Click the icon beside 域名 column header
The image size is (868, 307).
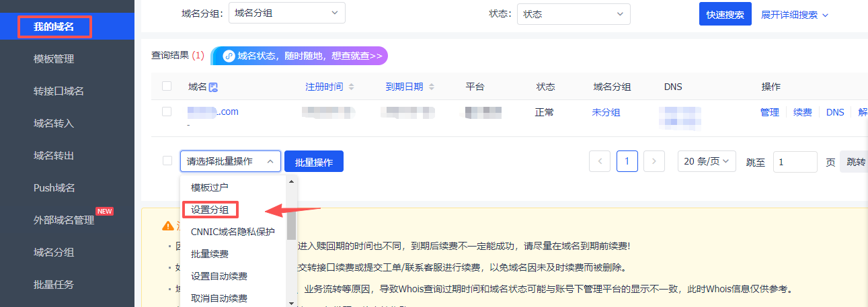pos(214,87)
